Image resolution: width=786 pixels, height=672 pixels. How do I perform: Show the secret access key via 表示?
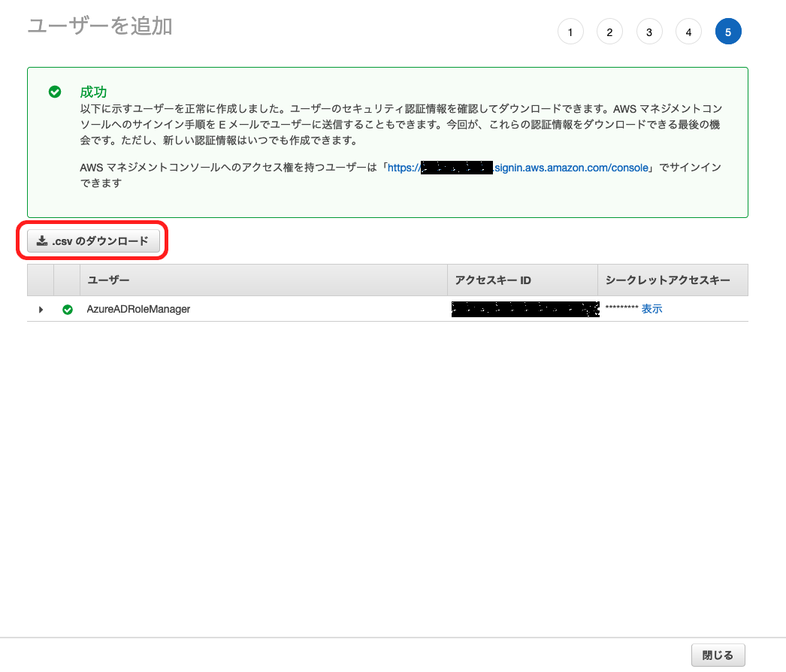[x=651, y=309]
